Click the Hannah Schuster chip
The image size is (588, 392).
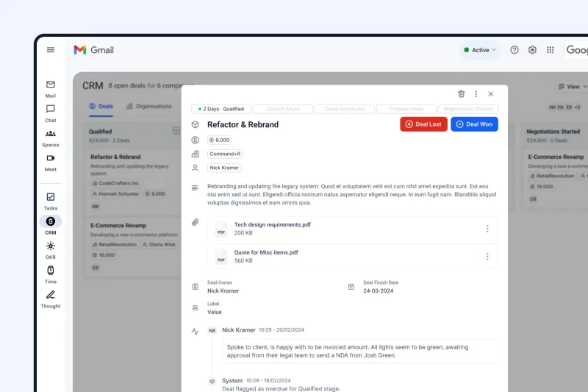tap(115, 193)
